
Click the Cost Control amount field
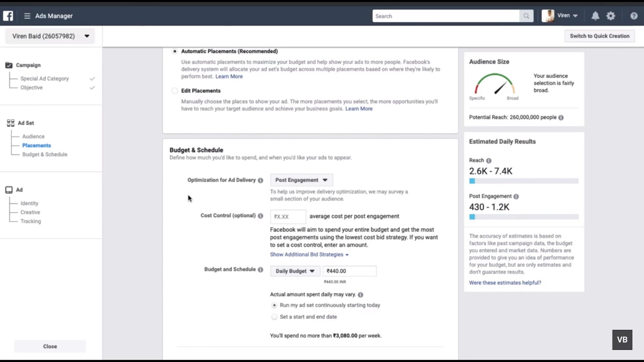point(288,216)
